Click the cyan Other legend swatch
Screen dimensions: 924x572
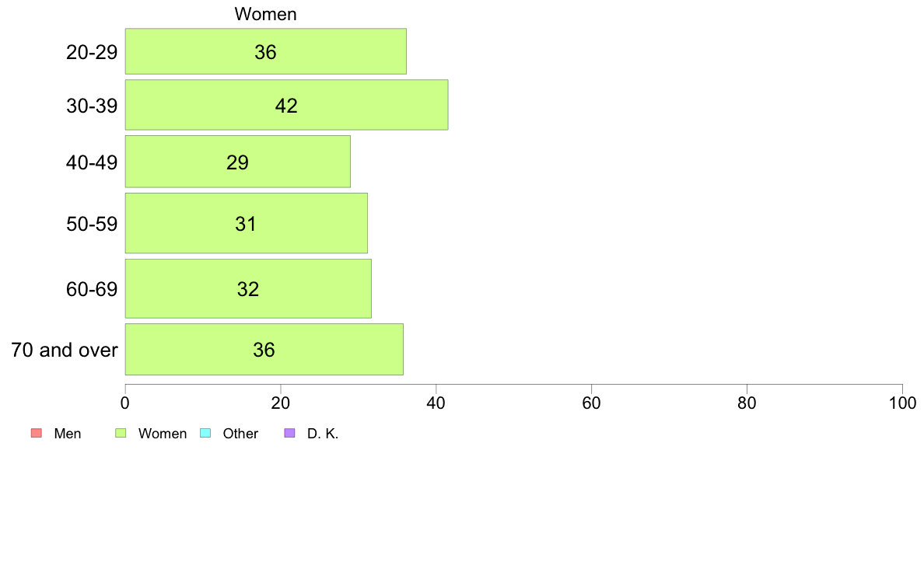point(205,433)
